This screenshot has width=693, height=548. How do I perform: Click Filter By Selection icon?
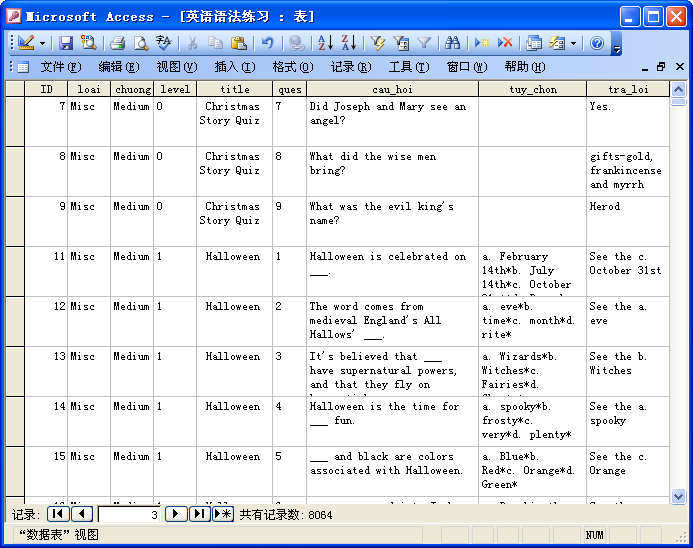(378, 43)
